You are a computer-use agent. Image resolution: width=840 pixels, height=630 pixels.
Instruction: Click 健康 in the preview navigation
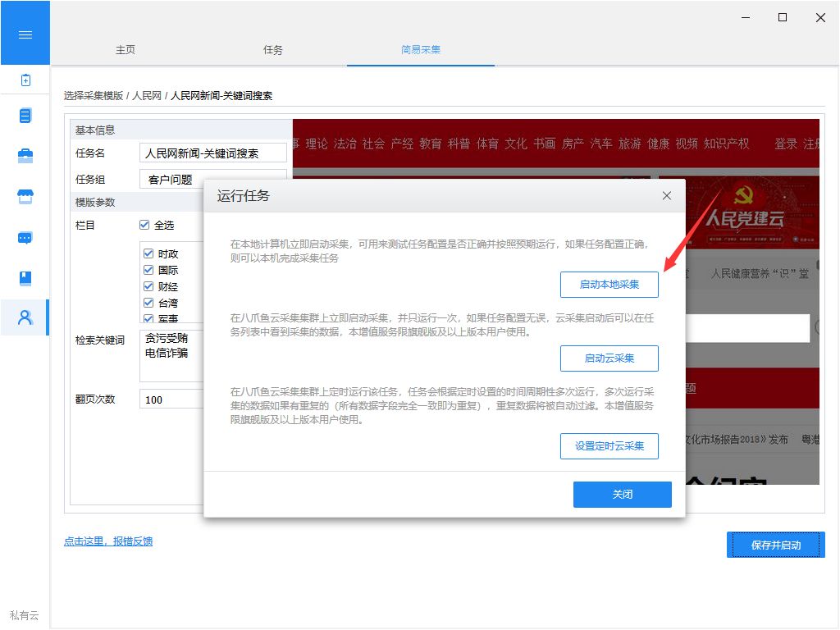click(659, 144)
